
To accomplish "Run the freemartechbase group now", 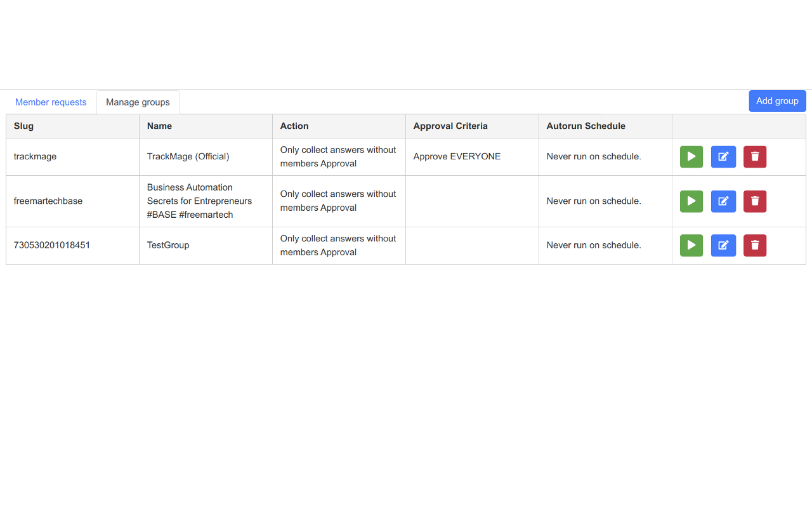I will 691,201.
